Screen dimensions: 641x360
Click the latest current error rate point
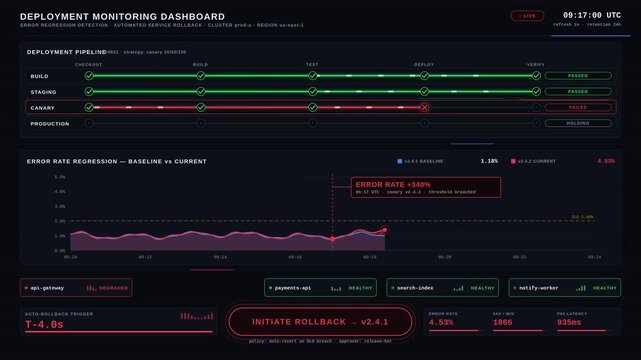[x=385, y=230]
